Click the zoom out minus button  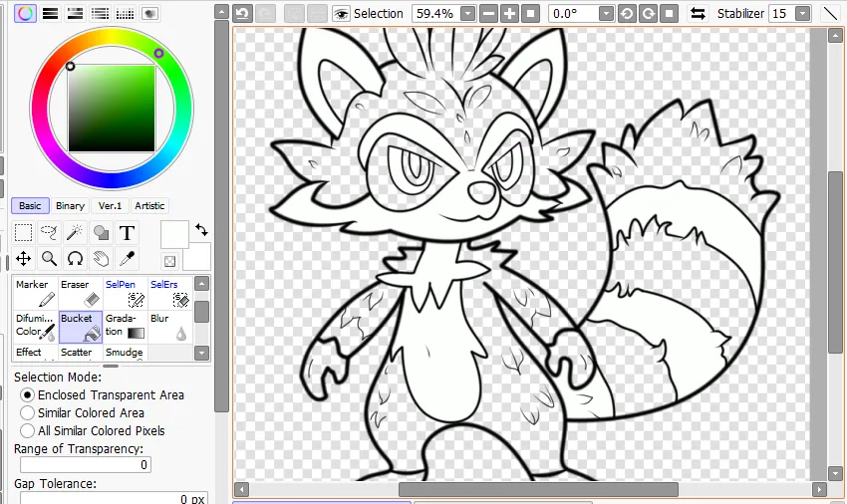[488, 14]
